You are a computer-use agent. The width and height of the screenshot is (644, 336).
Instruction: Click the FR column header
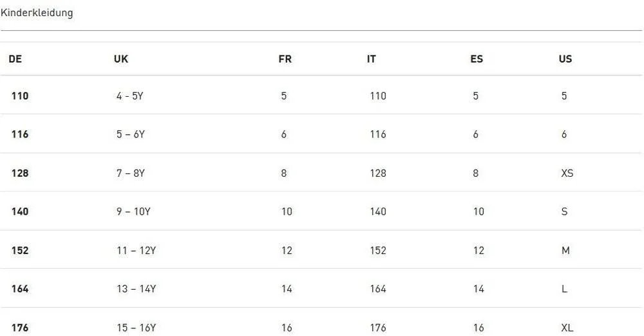point(285,59)
